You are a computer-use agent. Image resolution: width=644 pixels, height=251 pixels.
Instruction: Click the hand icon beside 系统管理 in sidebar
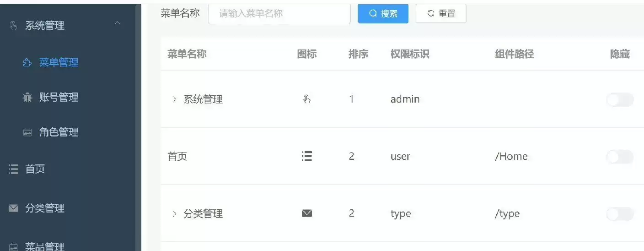[13, 26]
